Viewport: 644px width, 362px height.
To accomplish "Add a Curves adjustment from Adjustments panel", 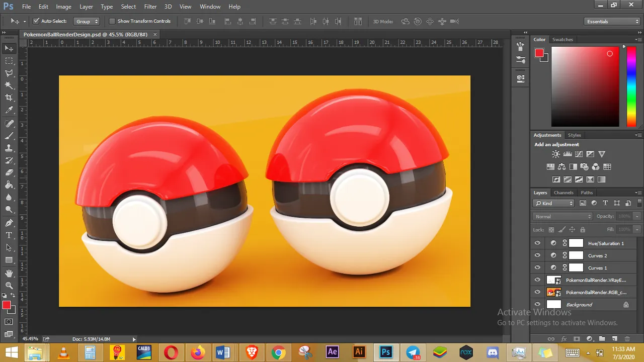I will 579,154.
